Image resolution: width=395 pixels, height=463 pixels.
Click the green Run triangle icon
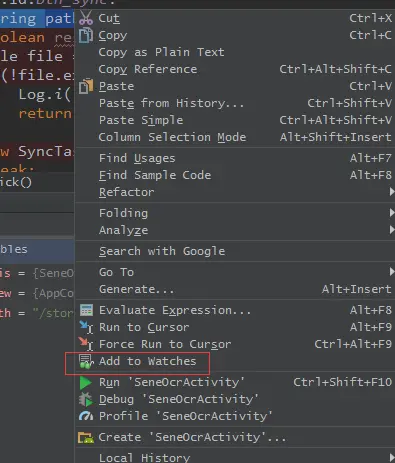(x=86, y=382)
